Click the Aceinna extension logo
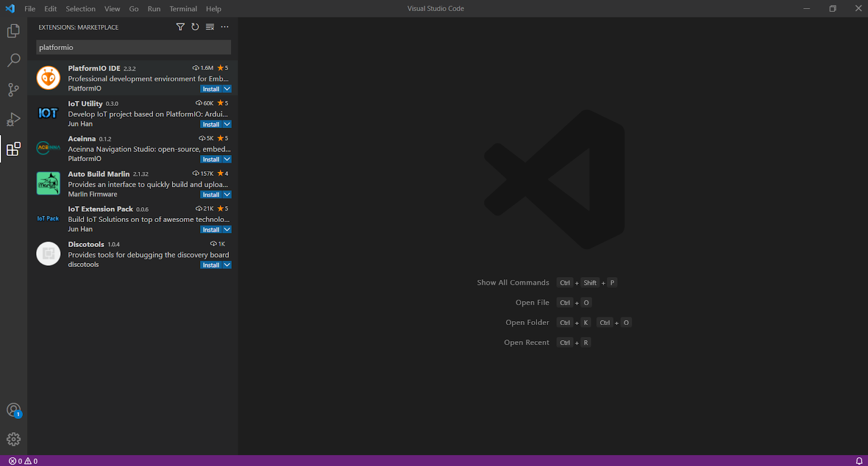868x466 pixels. (48, 148)
